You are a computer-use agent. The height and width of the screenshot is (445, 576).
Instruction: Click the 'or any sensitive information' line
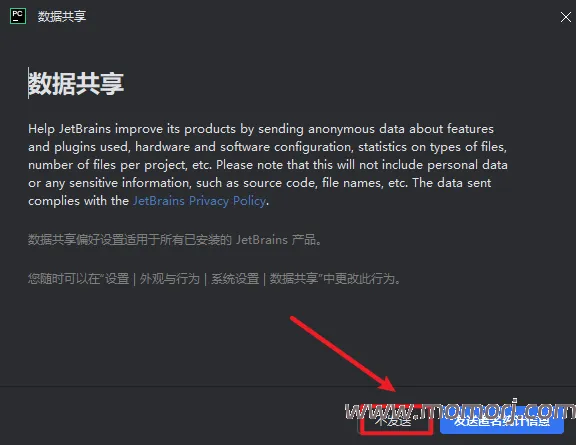click(259, 183)
